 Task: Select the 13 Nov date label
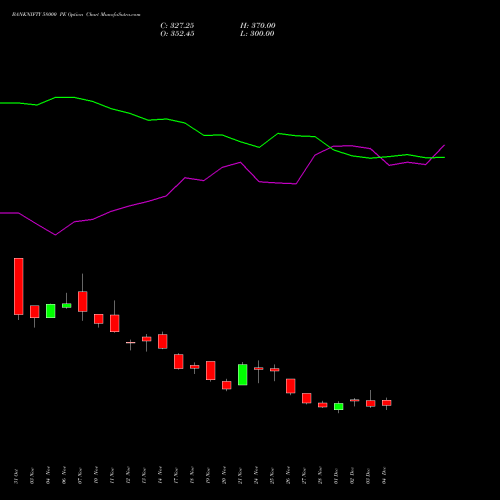click(x=144, y=476)
